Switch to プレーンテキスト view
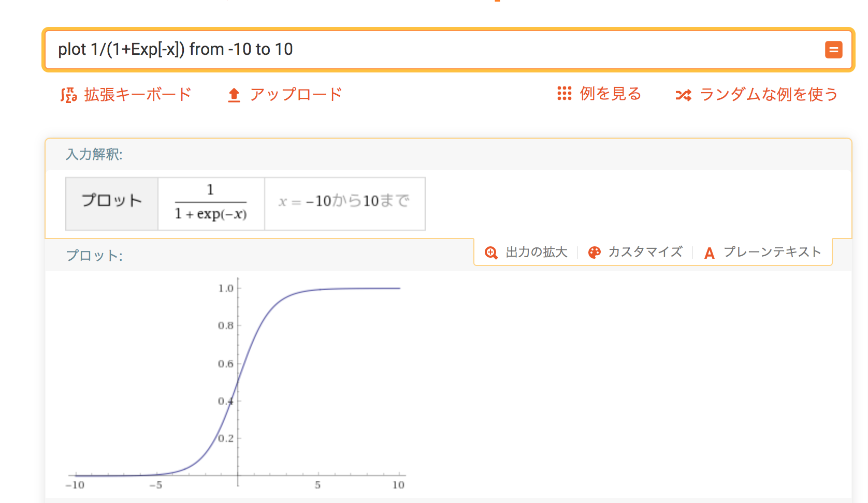Screen dimensions: 868x503 pos(772,253)
